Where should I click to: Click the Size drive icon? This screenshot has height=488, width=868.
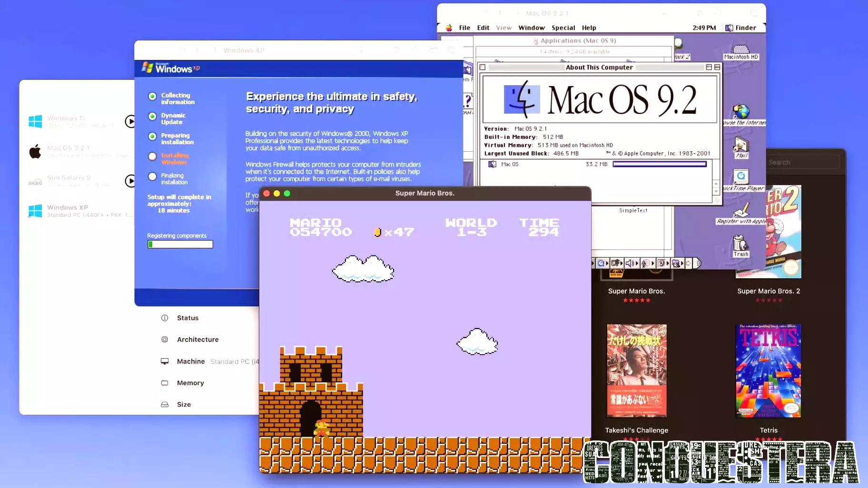click(165, 404)
